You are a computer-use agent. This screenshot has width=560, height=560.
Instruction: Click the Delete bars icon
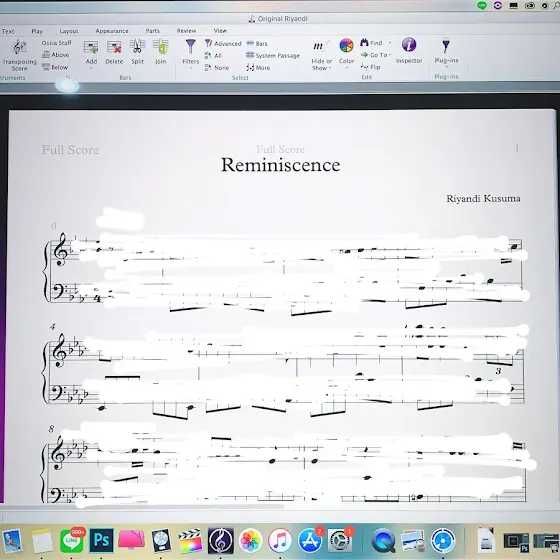pyautogui.click(x=114, y=47)
